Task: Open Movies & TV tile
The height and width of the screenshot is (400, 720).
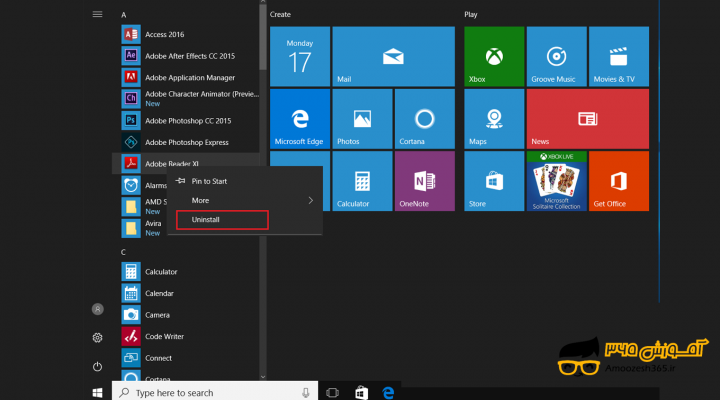Action: tap(619, 56)
